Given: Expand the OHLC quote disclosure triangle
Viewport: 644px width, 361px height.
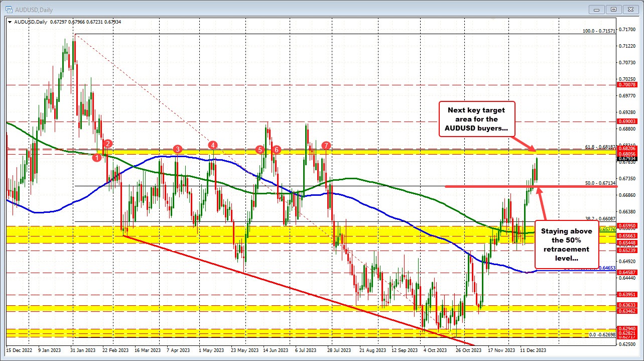Looking at the screenshot, I should coord(10,22).
